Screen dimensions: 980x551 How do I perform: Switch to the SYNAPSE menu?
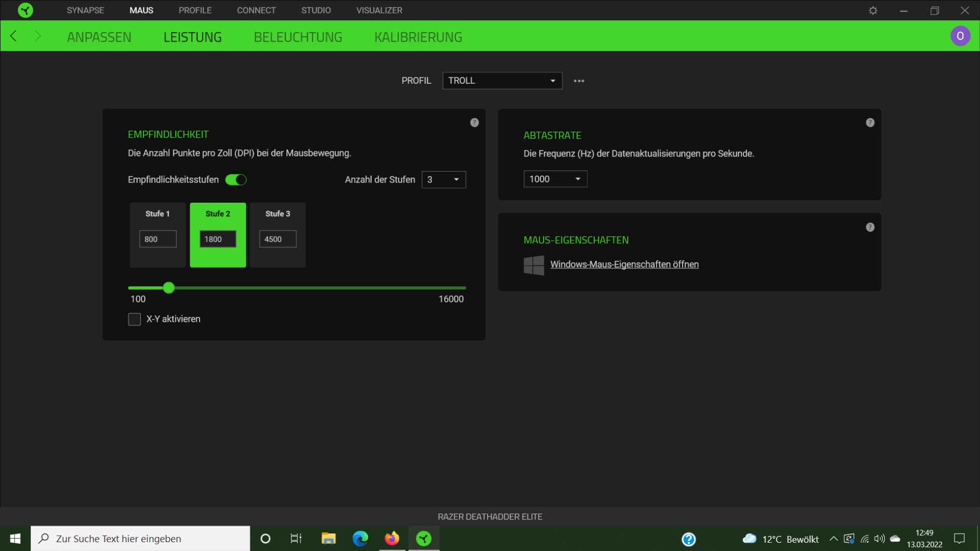click(85, 10)
